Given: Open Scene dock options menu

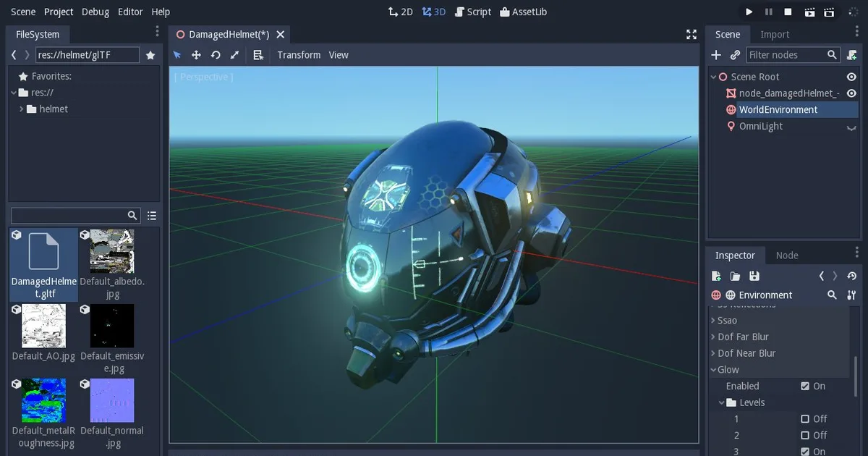Looking at the screenshot, I should point(856,31).
